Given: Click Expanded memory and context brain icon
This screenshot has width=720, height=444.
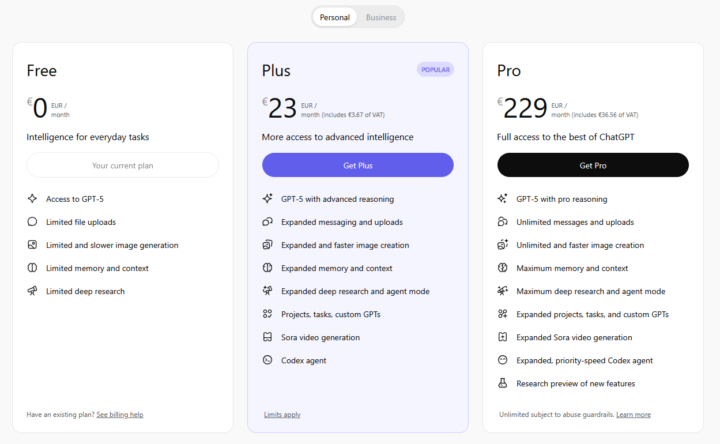Looking at the screenshot, I should pos(267,268).
